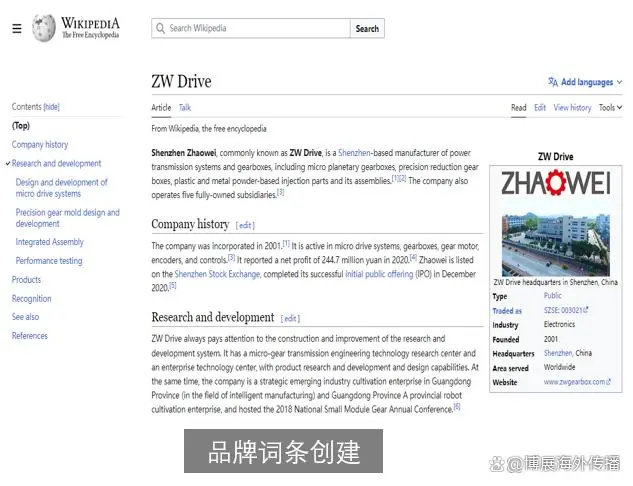
Task: Open the Edit tab for the article
Action: tap(539, 108)
